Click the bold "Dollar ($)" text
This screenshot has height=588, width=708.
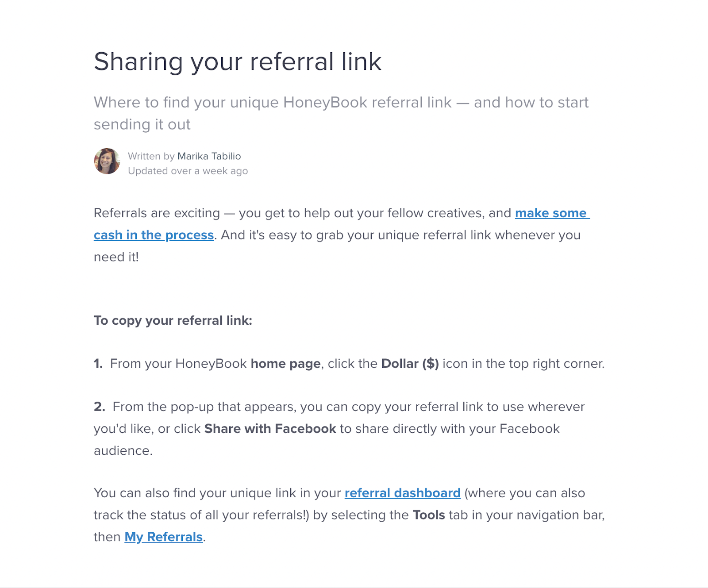410,364
